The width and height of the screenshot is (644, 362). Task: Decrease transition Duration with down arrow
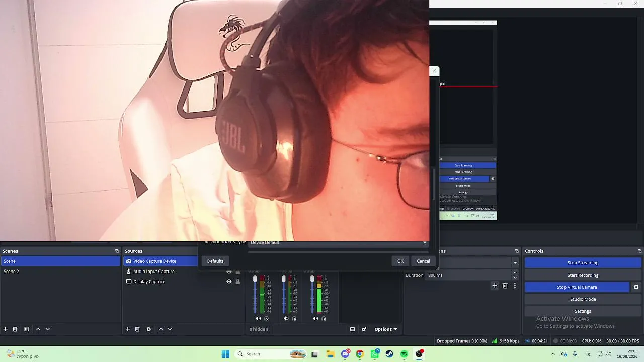coord(515,278)
